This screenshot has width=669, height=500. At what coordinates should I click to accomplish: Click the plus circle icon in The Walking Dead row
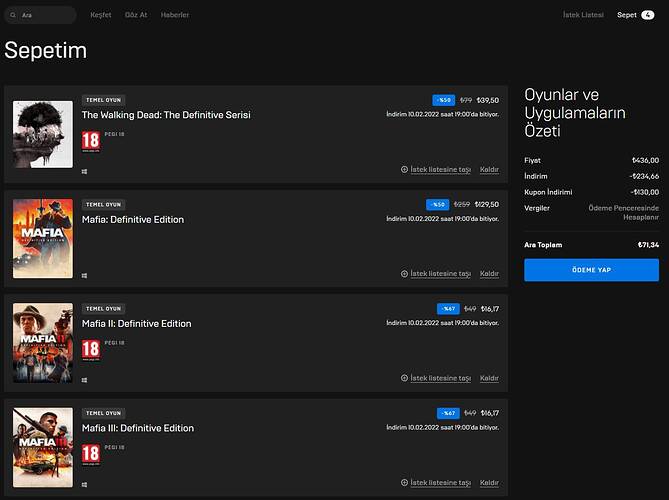point(404,169)
